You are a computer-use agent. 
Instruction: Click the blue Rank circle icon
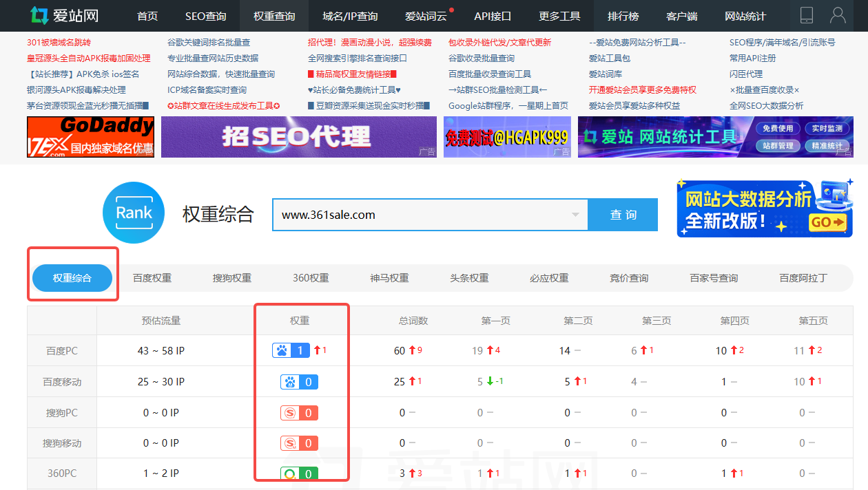coord(133,213)
